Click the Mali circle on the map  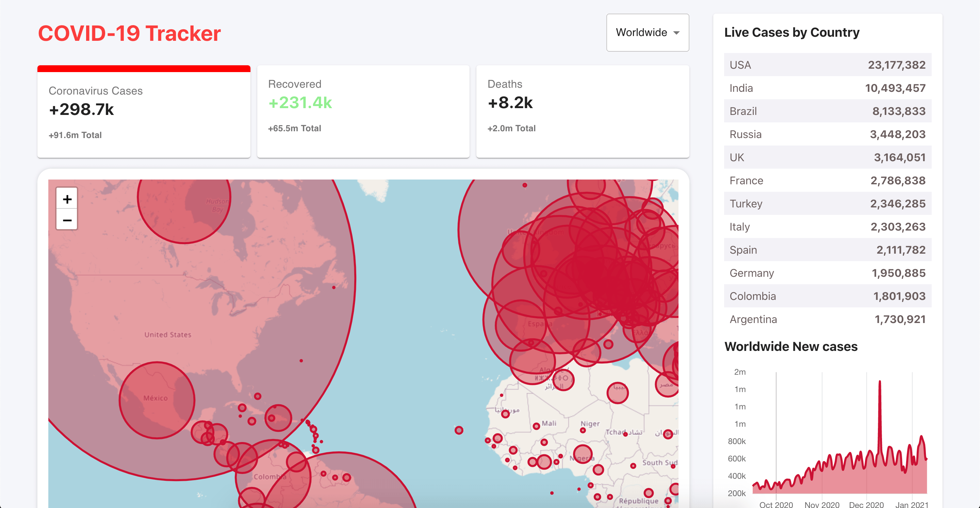coord(536,426)
